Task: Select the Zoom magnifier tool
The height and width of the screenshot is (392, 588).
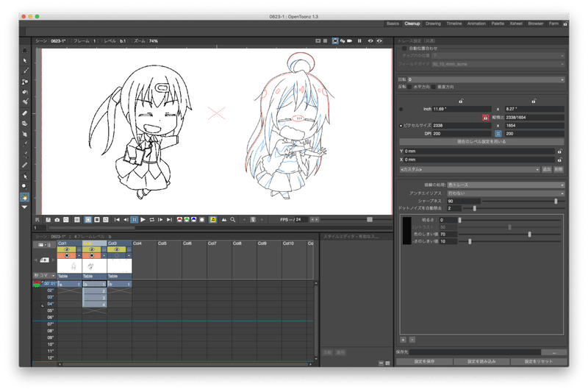Action: point(25,186)
